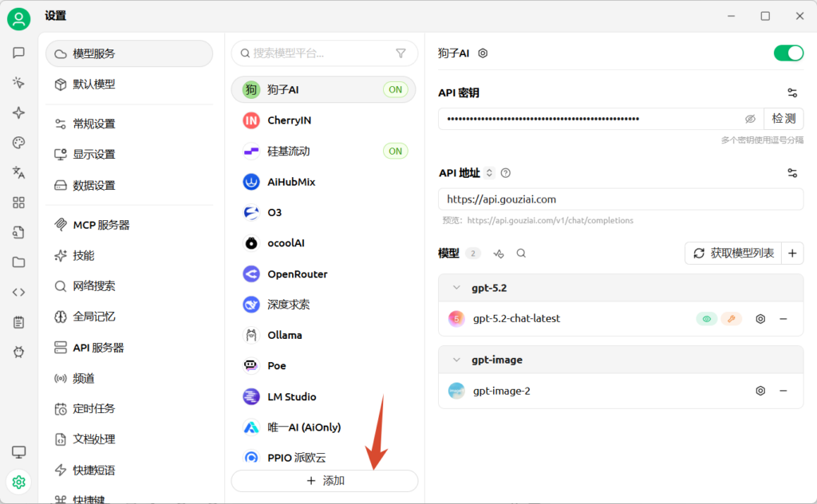Open 定时任务 settings section
Image resolution: width=817 pixels, height=504 pixels.
(129, 409)
